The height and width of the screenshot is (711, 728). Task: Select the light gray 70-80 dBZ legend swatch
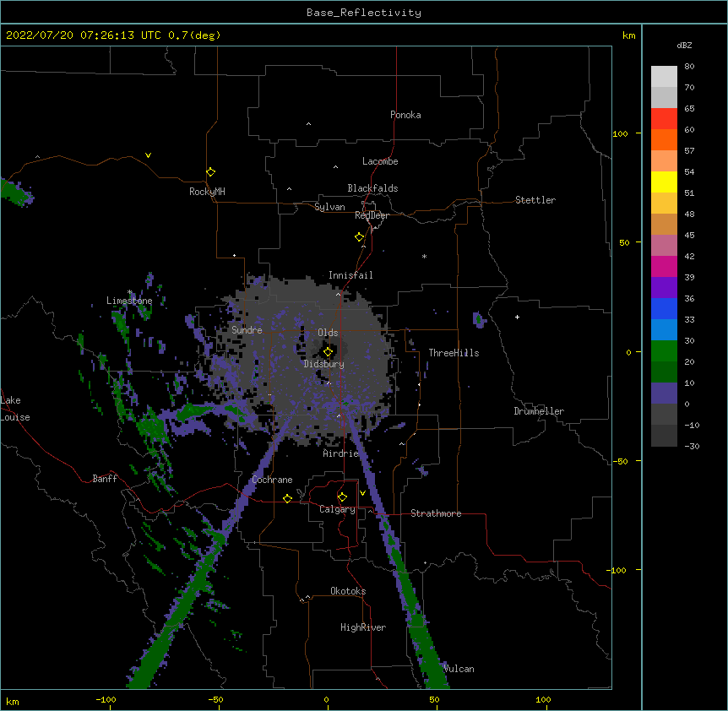point(664,77)
